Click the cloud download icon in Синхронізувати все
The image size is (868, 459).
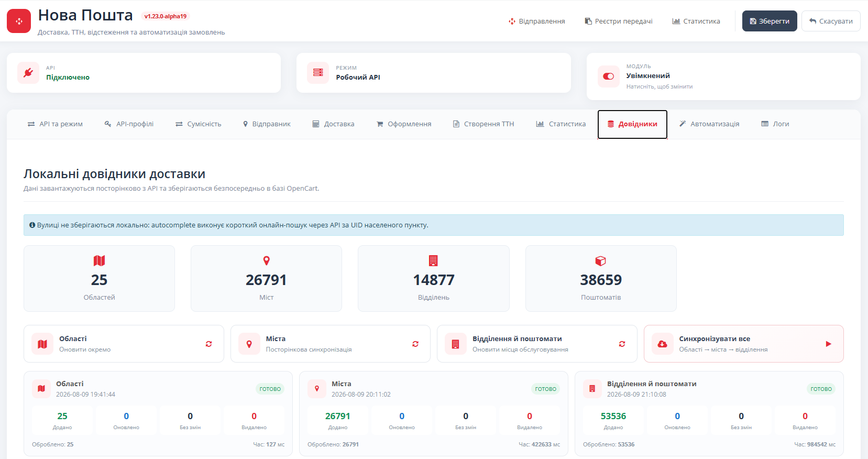(663, 344)
